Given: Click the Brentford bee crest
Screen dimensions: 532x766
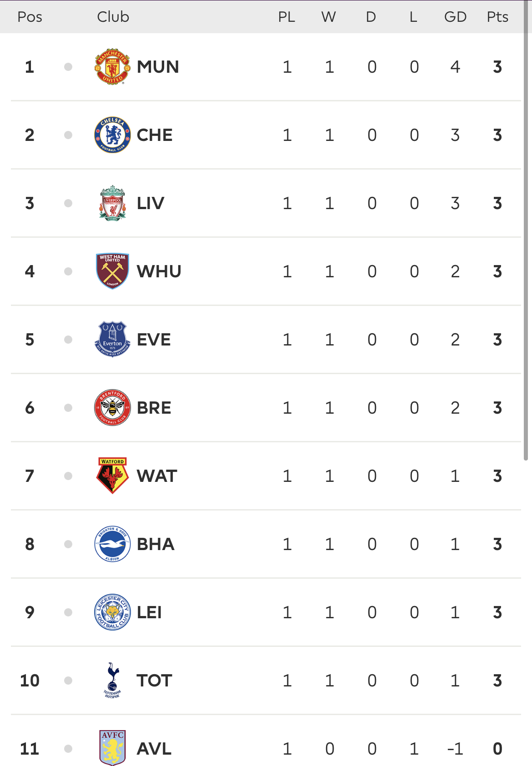Looking at the screenshot, I should pos(112,408).
